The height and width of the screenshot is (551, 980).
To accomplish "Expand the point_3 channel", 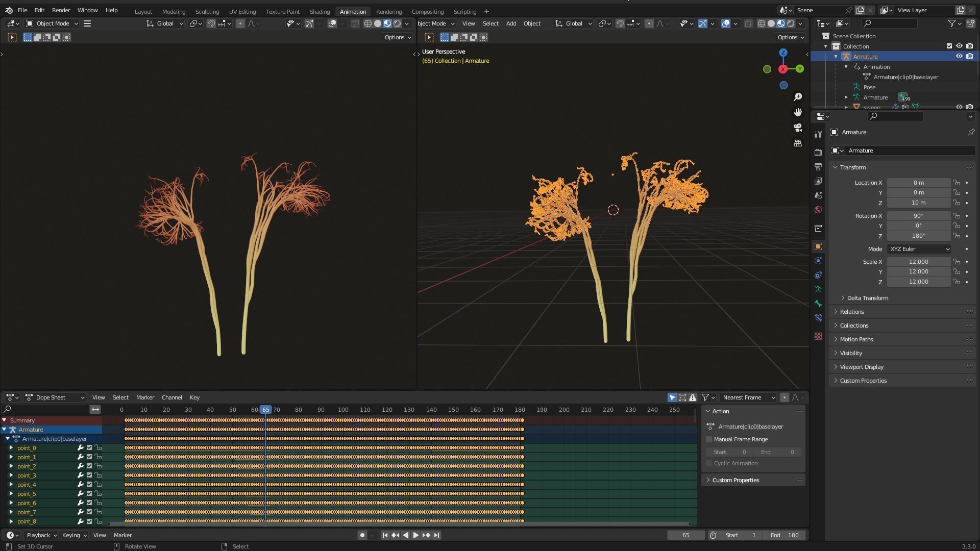I will 11,475.
